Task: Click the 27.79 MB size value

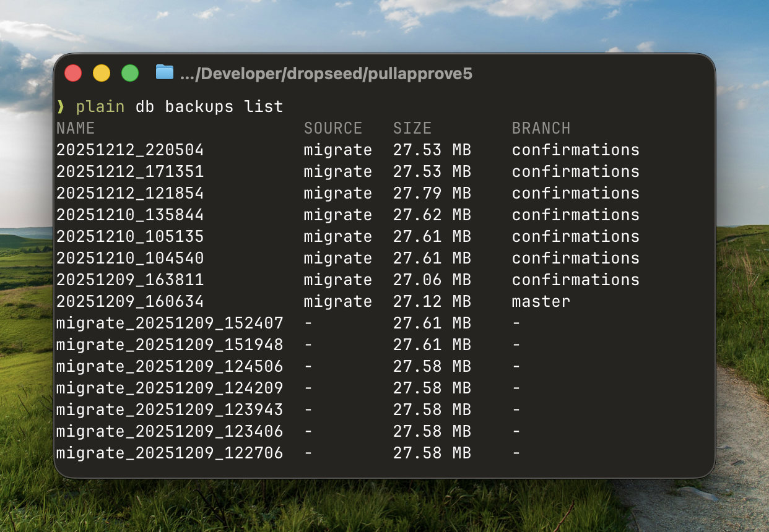Action: pos(432,194)
